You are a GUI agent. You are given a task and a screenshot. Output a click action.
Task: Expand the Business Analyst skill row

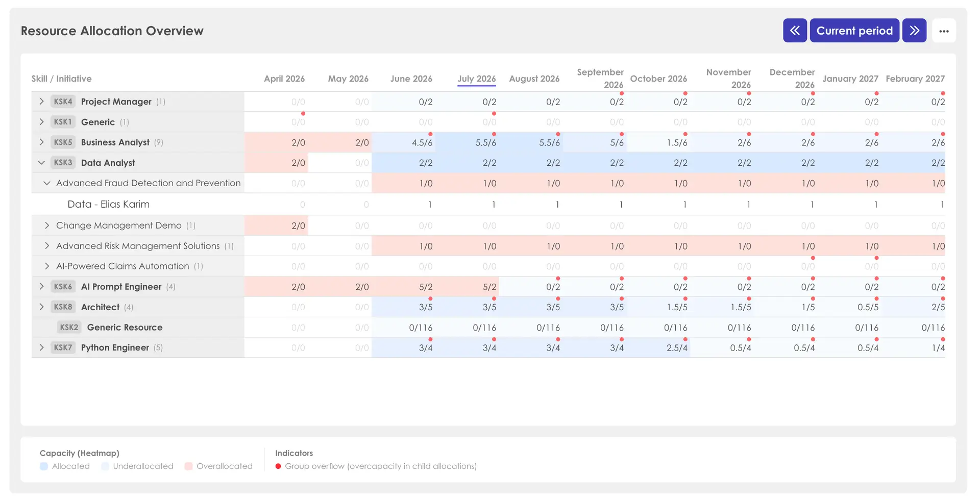41,142
